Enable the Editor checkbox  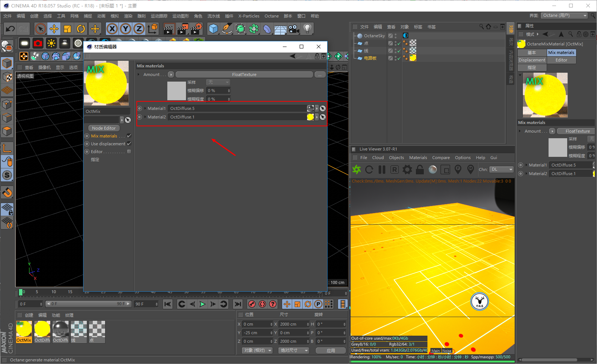129,152
